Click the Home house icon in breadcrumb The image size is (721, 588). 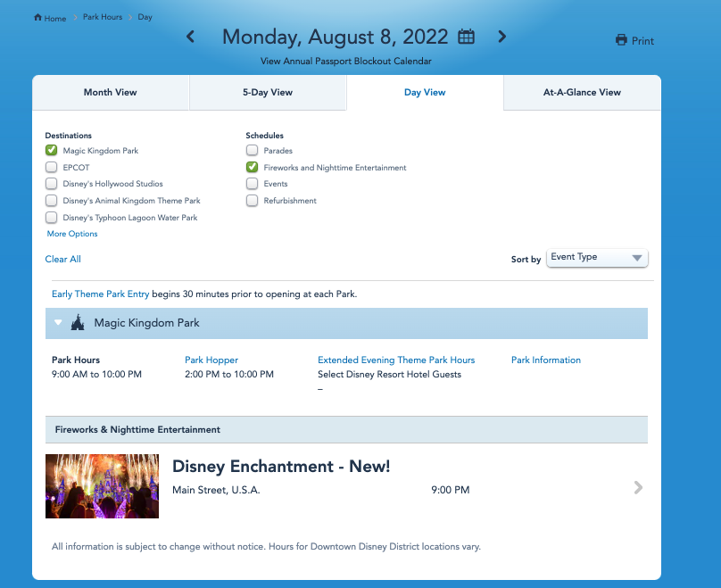click(37, 18)
